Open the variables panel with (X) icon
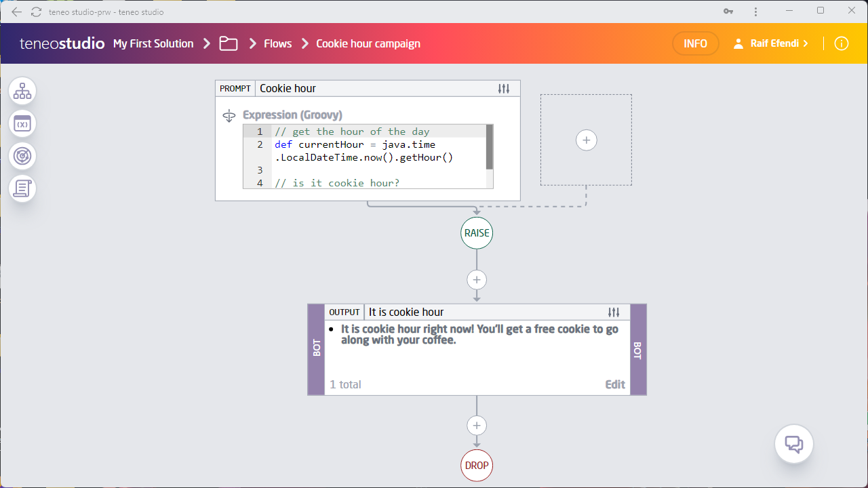 (22, 123)
